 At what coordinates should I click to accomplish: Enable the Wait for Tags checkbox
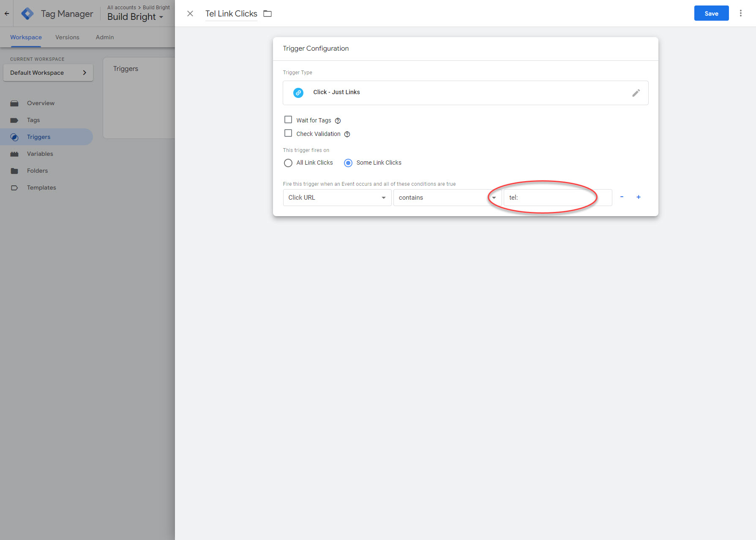pyautogui.click(x=288, y=120)
